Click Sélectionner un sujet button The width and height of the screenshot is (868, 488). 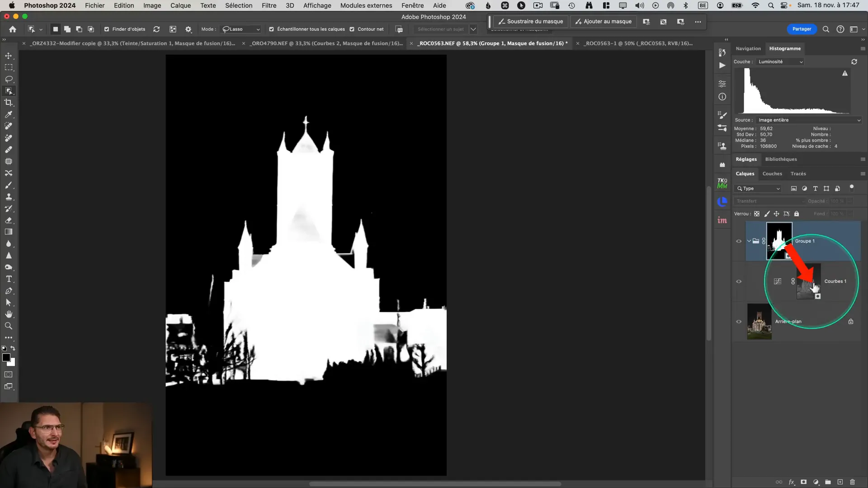[x=440, y=29]
